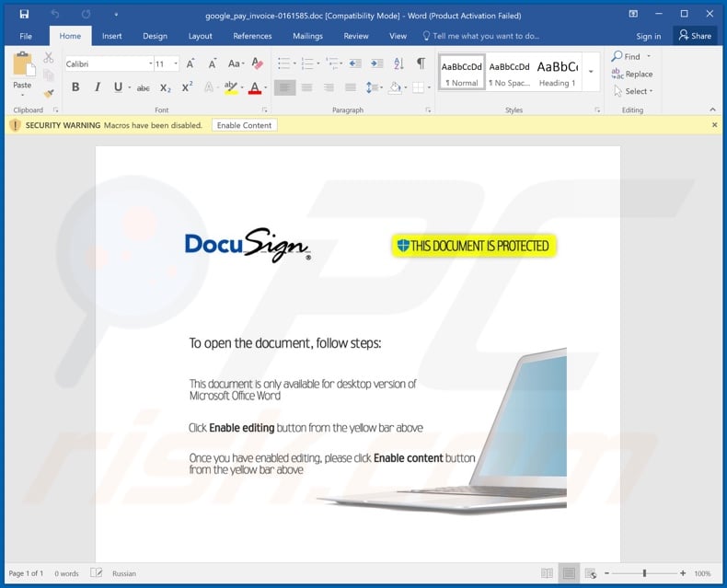The image size is (727, 588).
Task: Toggle Bold formatting
Action: click(75, 87)
